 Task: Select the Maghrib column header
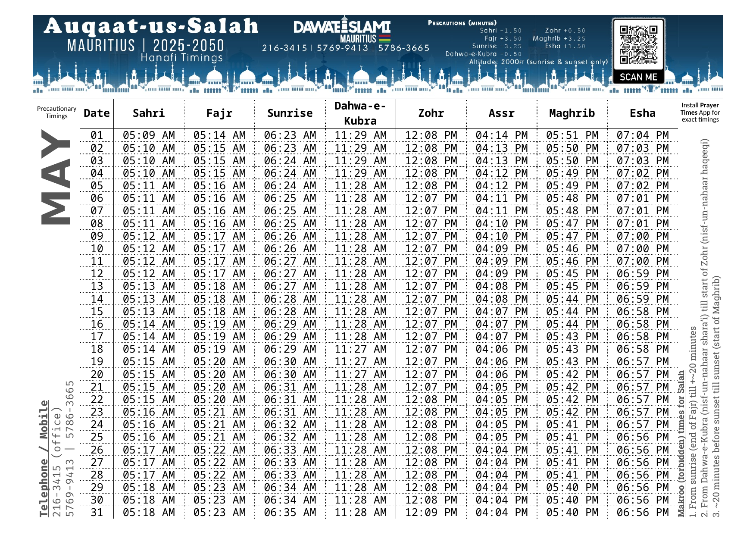[572, 113]
